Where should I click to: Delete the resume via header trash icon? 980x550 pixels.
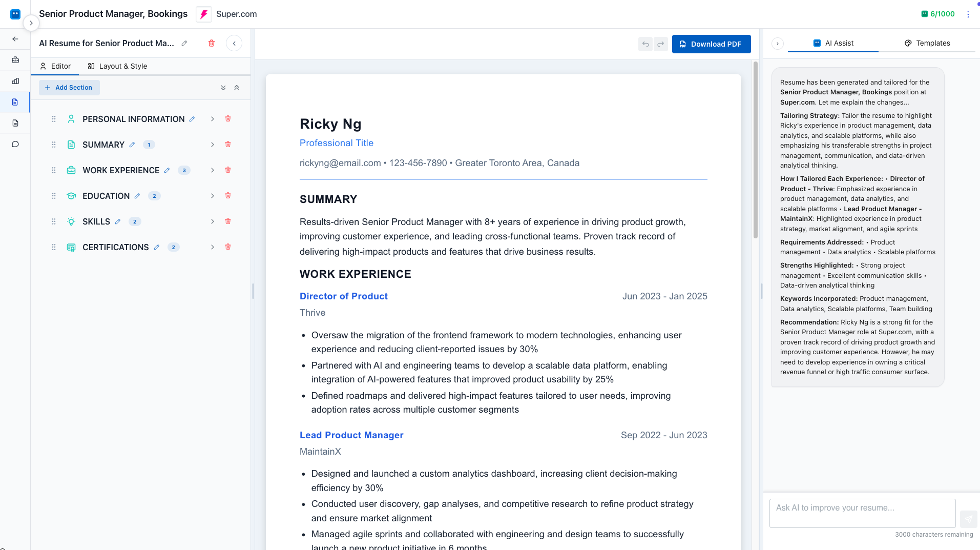pos(212,43)
